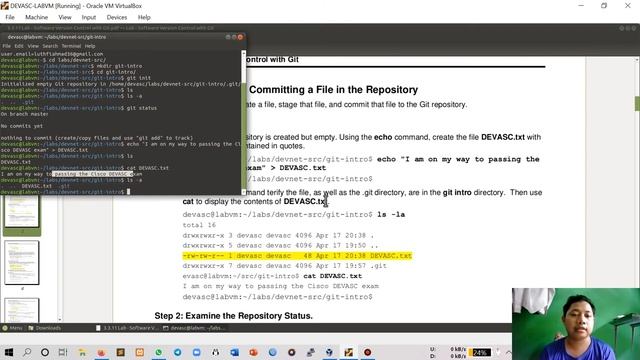The width and height of the screenshot is (640, 360).
Task: Maximize the terminal window
Action: coord(234,37)
